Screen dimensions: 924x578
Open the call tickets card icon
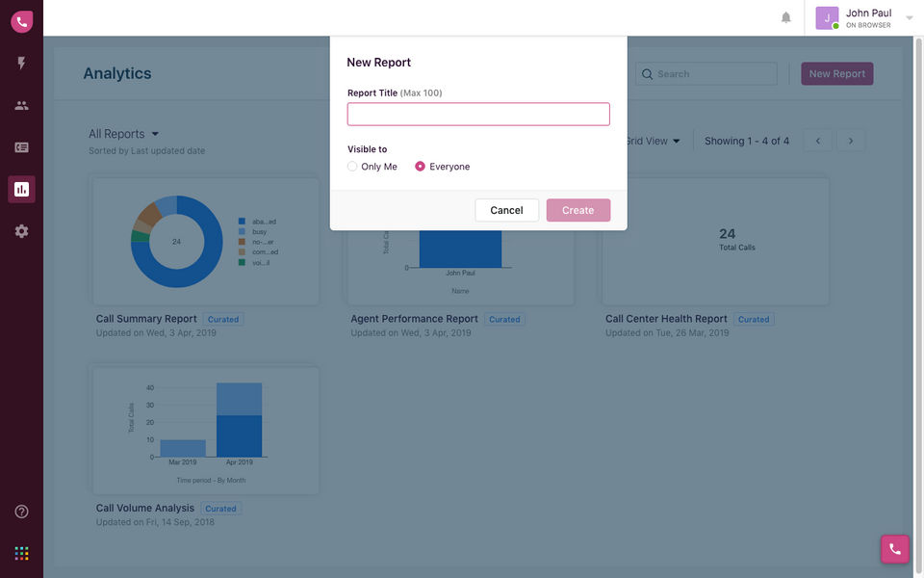pos(21,147)
